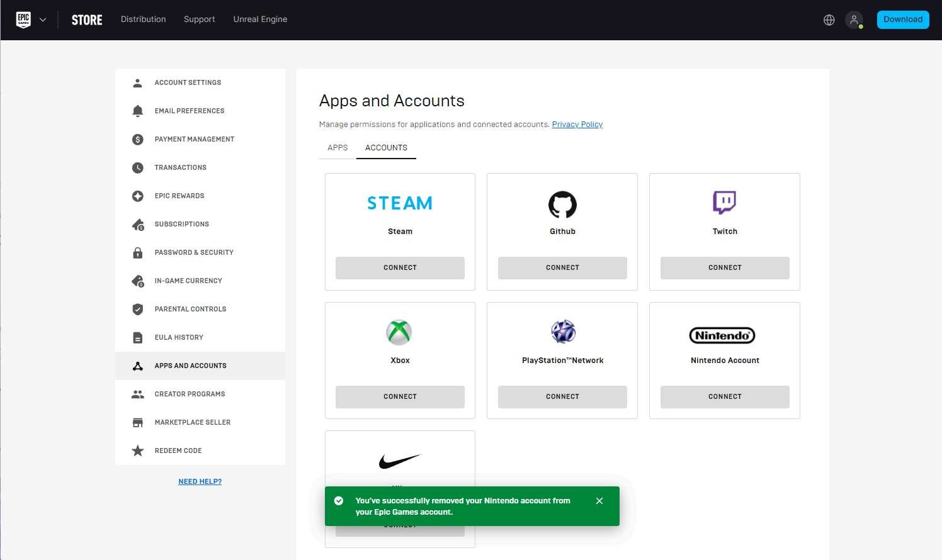The width and height of the screenshot is (942, 560).
Task: Click the Parental Controls shield icon
Action: click(x=138, y=309)
